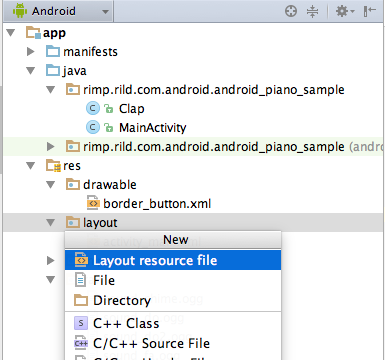Click the MainActivity class icon
This screenshot has width=385, height=360.
pyautogui.click(x=93, y=127)
